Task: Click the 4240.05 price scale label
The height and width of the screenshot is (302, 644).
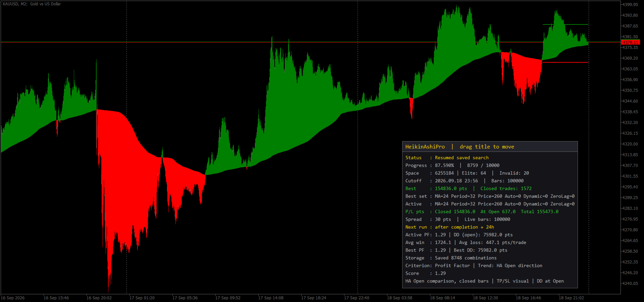Action: click(x=630, y=283)
